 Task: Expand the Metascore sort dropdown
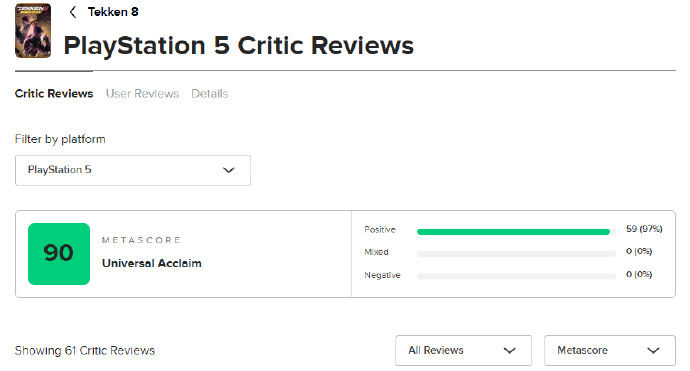click(x=610, y=350)
